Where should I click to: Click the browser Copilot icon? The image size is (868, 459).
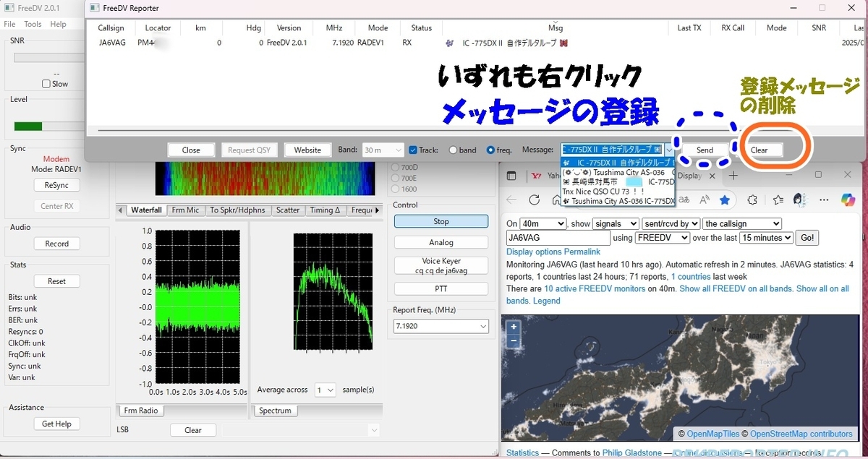point(846,199)
